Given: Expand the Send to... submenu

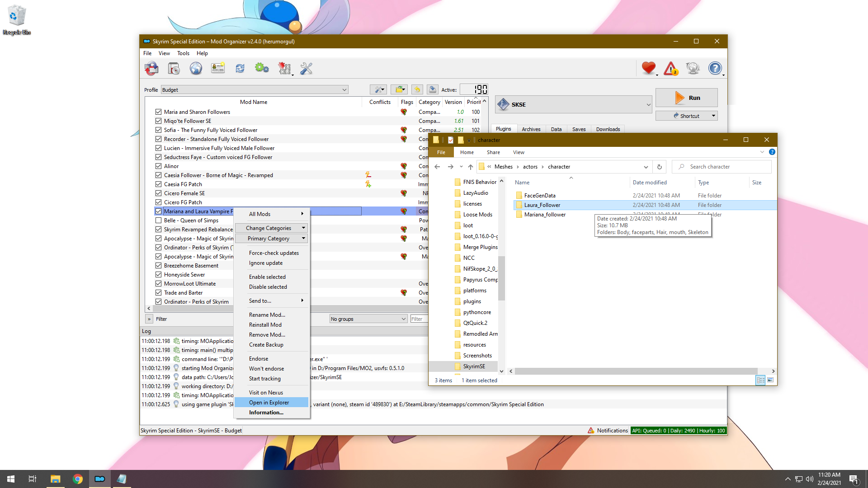Looking at the screenshot, I should 272,301.
